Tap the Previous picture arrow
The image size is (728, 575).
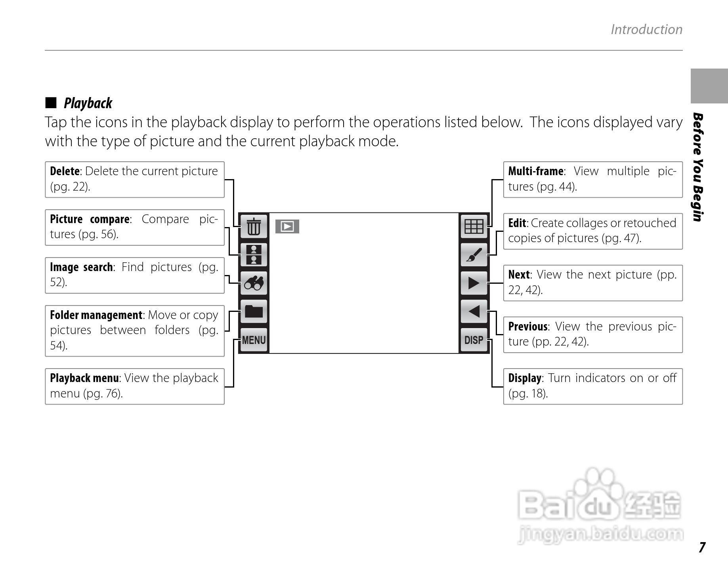(x=474, y=311)
